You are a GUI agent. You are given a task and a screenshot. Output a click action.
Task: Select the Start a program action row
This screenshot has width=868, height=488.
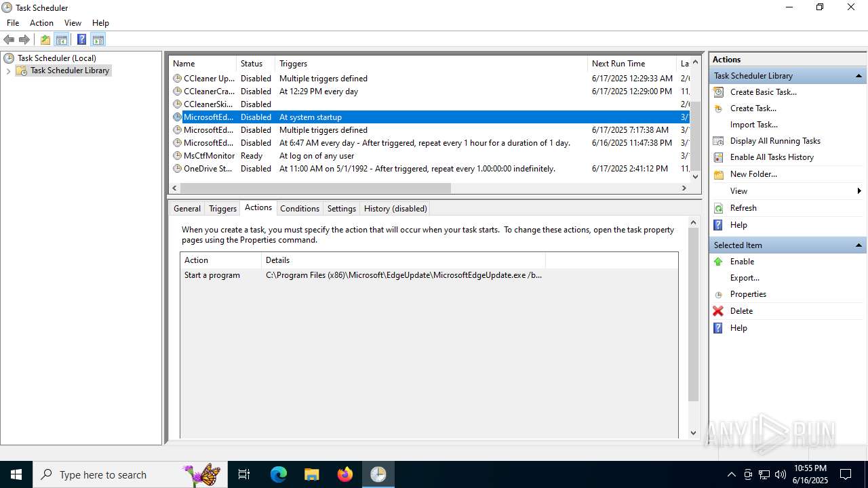429,275
